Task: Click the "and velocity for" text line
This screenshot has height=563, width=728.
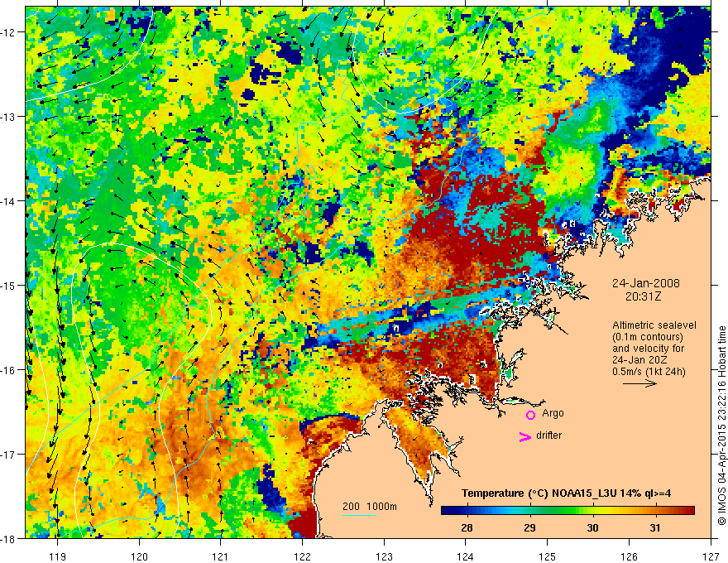Action: point(648,349)
